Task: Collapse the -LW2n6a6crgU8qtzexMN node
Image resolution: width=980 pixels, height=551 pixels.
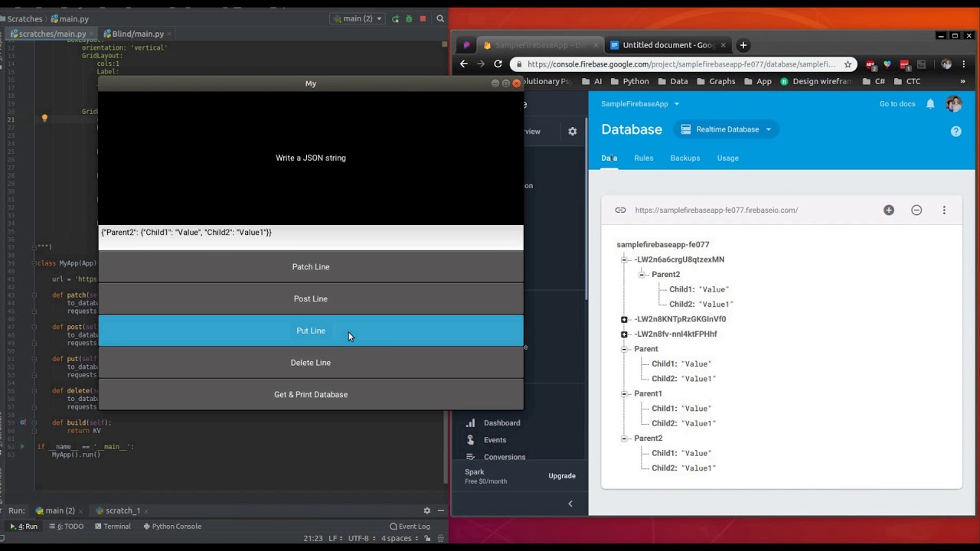Action: tap(624, 259)
